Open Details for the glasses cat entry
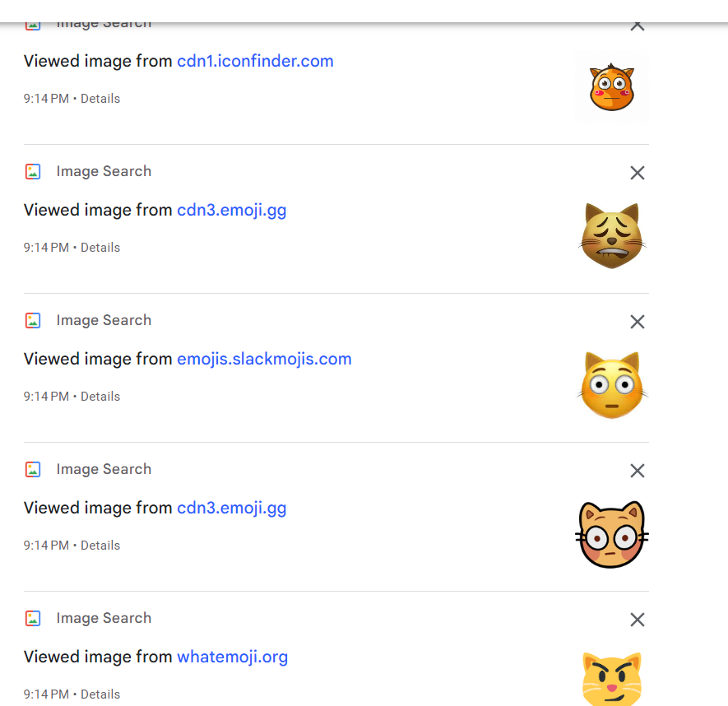 [x=100, y=545]
